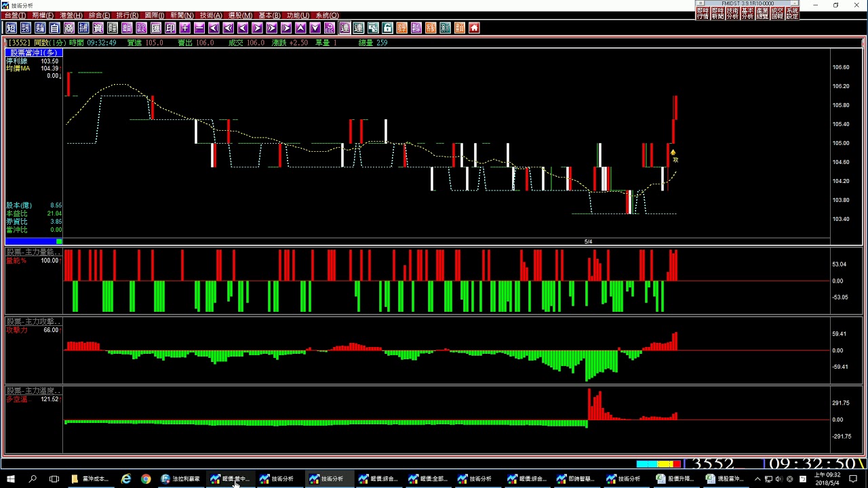Click the 股票-主力溫度 panel header
This screenshot has width=868, height=488.
(x=33, y=391)
